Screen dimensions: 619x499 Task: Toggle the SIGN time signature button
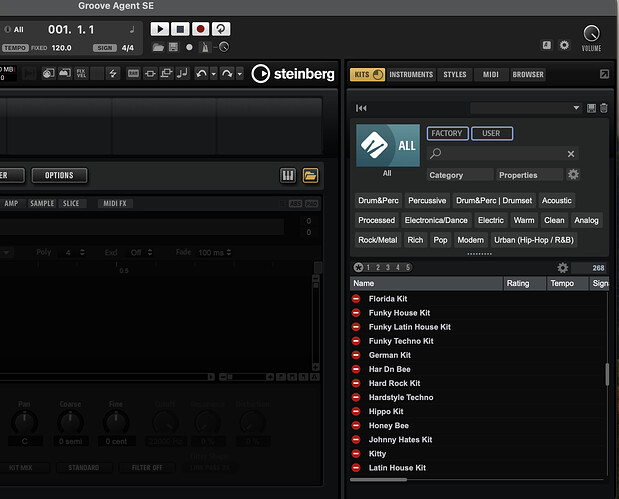(105, 48)
